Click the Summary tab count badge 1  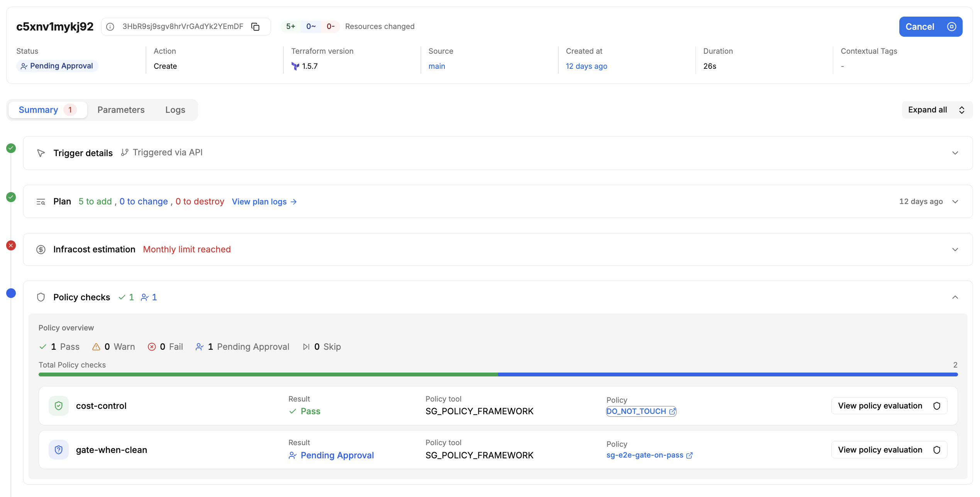coord(70,110)
